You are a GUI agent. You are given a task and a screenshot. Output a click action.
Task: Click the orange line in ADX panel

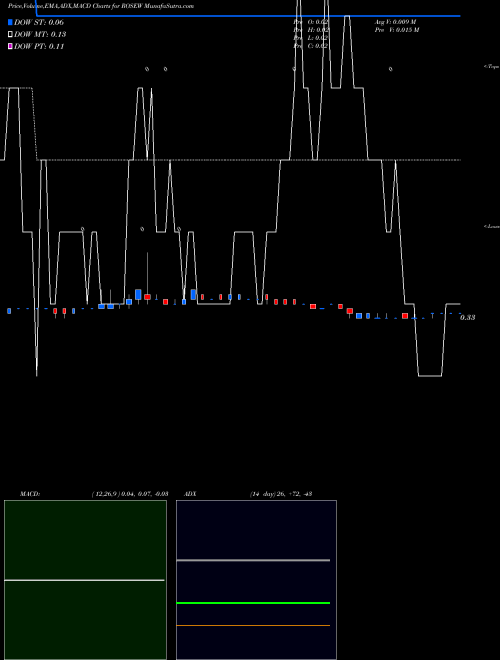(x=253, y=625)
